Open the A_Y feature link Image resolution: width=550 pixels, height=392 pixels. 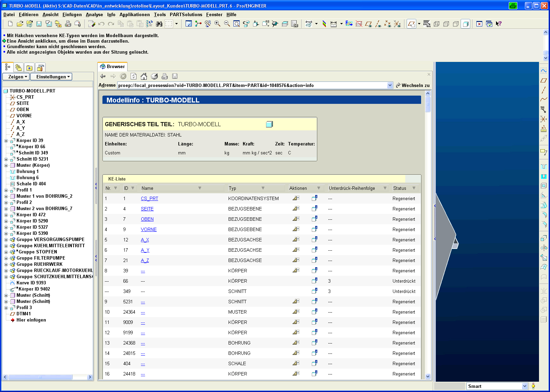pos(145,250)
